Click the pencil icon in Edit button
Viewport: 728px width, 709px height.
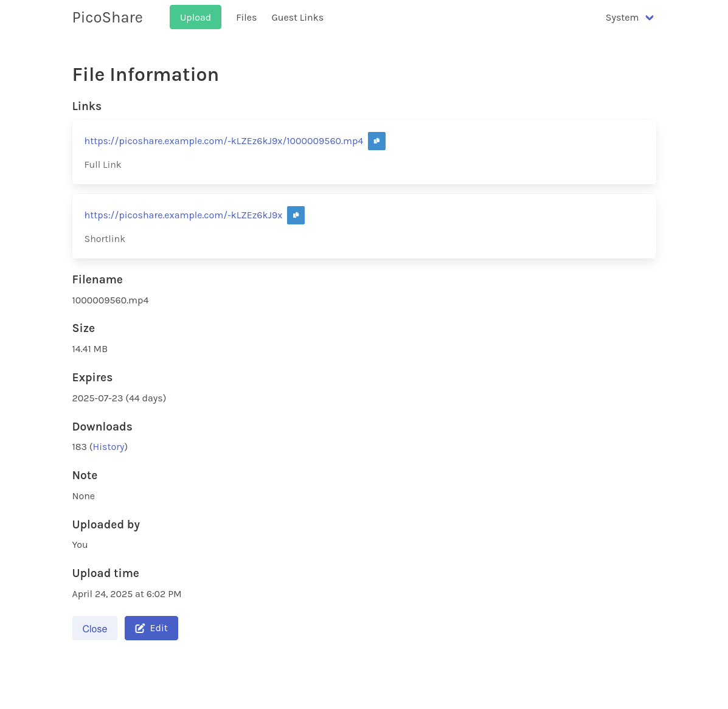[140, 629]
